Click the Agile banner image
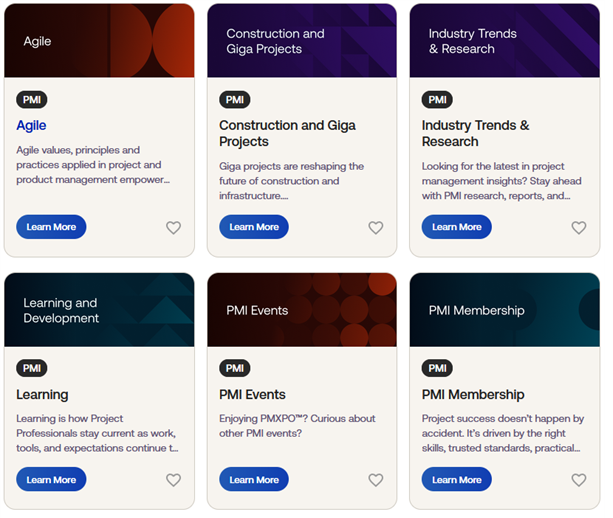The image size is (613, 518). pos(99,41)
